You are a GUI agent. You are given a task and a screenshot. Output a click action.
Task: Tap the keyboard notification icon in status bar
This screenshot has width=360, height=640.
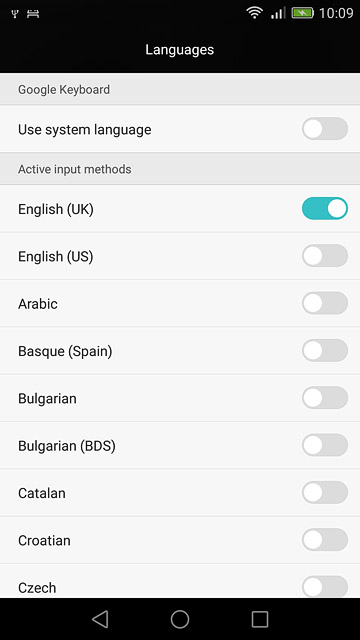pos(33,14)
